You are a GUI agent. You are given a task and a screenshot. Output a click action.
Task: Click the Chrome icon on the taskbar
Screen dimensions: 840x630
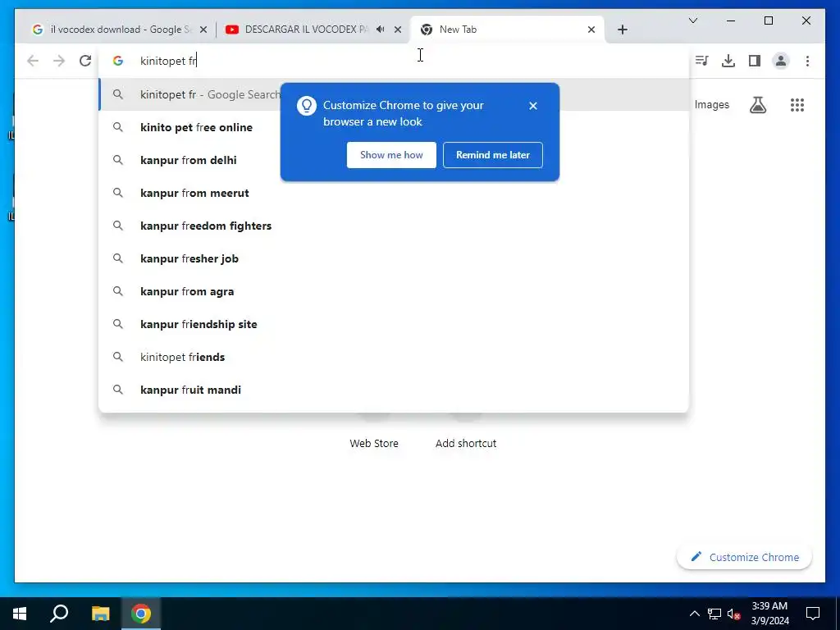coord(141,614)
